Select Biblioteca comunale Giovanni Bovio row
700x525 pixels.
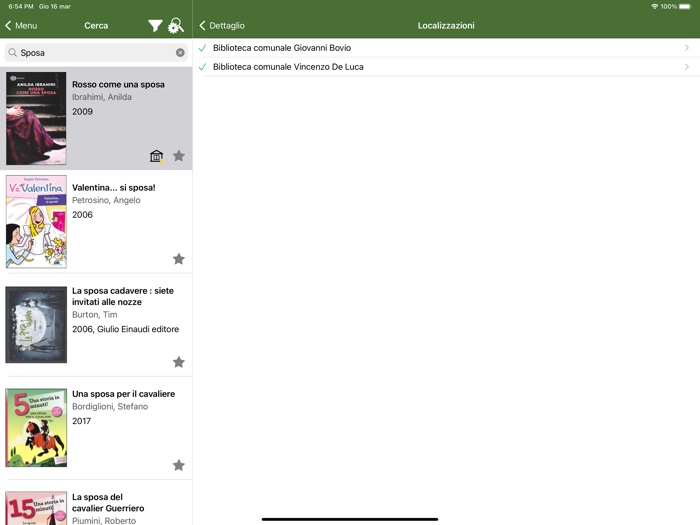coord(446,48)
